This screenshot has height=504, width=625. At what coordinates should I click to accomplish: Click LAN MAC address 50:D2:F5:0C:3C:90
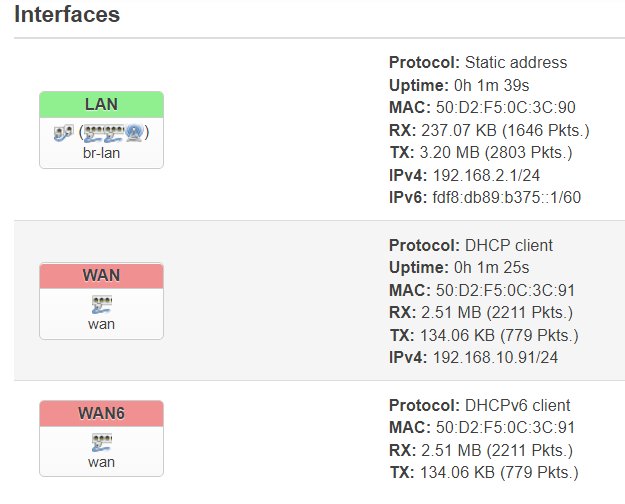click(x=505, y=107)
